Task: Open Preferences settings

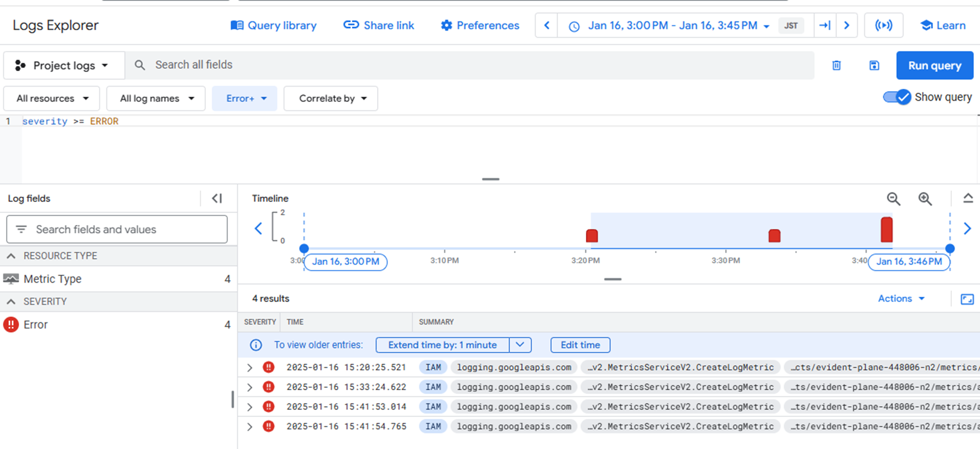Action: point(479,25)
